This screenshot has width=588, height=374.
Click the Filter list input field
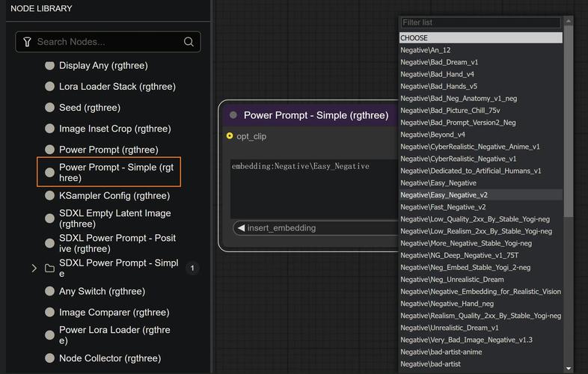[x=480, y=22]
